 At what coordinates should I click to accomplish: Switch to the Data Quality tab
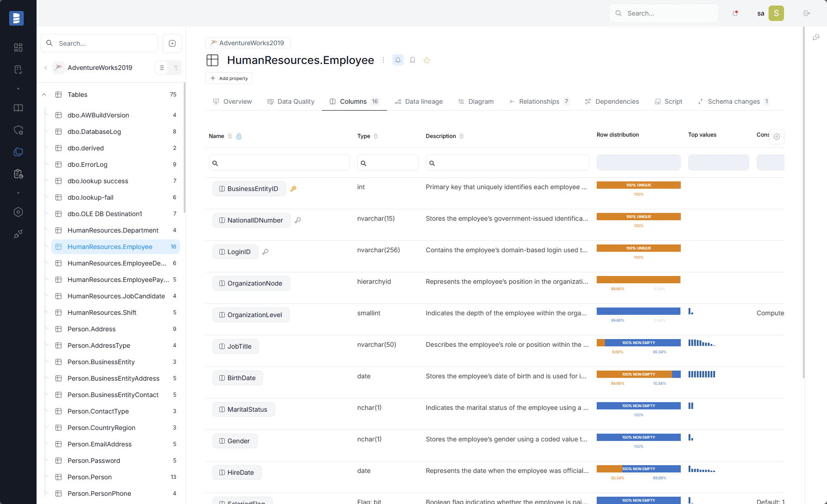pyautogui.click(x=291, y=101)
